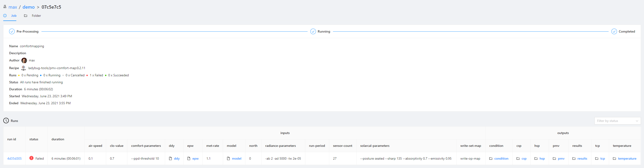The height and width of the screenshot is (168, 644).
Task: Click the flask icon before max
Action: click(x=5, y=7)
